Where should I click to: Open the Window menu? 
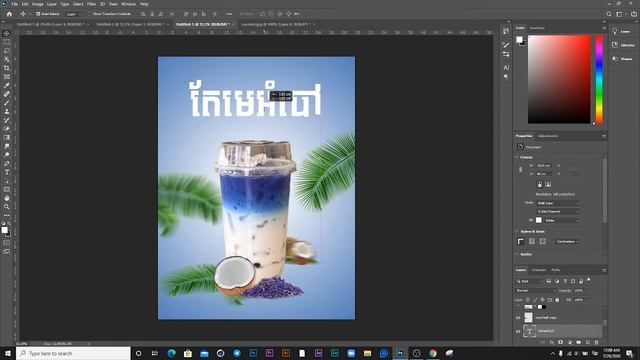coord(128,4)
